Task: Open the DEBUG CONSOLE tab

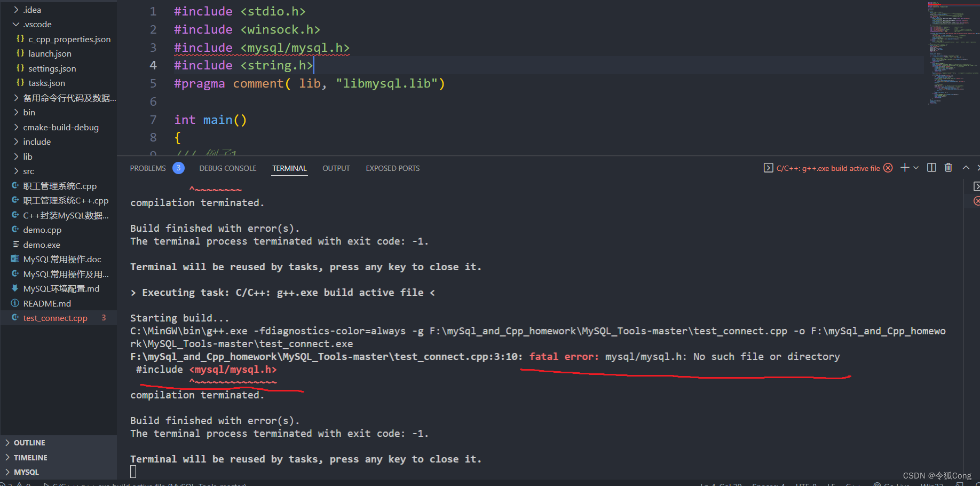Action: click(227, 168)
